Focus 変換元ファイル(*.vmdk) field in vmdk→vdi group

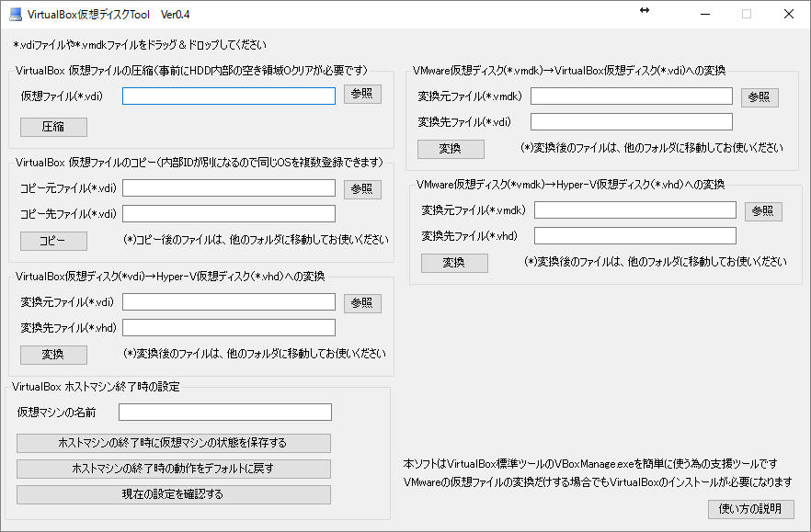click(x=632, y=96)
